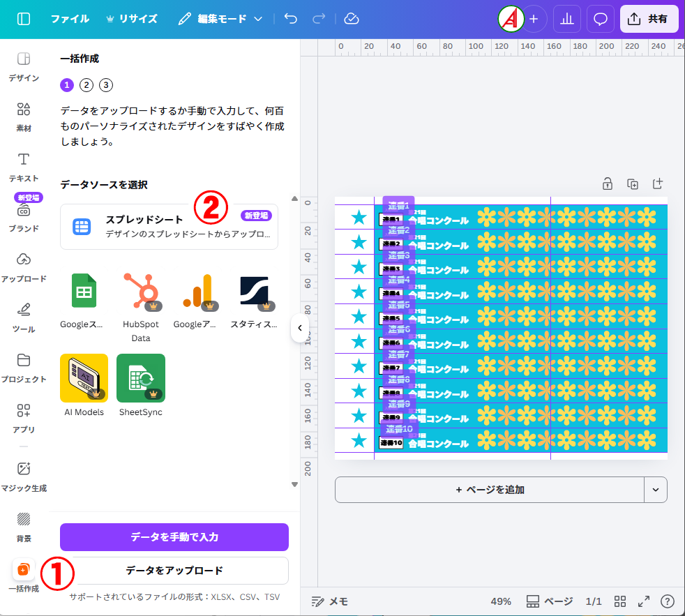The height and width of the screenshot is (616, 685).
Task: Open the 素材 elements panel
Action: 24,116
